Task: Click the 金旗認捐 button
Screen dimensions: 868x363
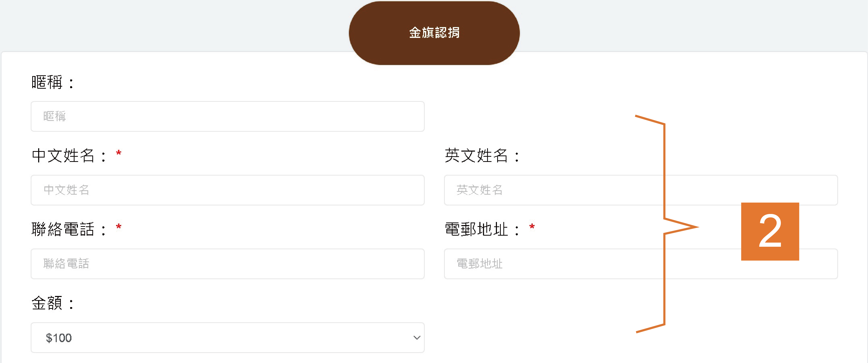Action: point(434,33)
